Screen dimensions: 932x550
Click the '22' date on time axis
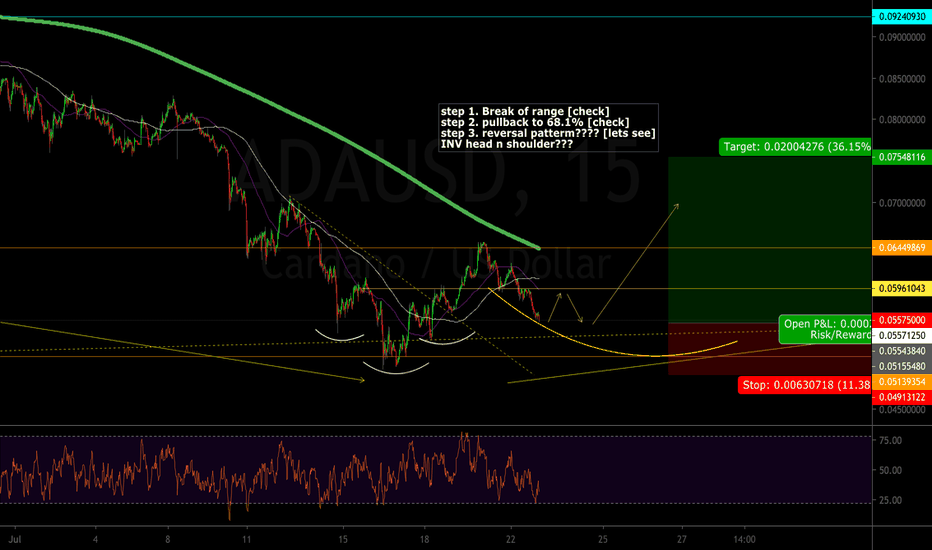511,539
